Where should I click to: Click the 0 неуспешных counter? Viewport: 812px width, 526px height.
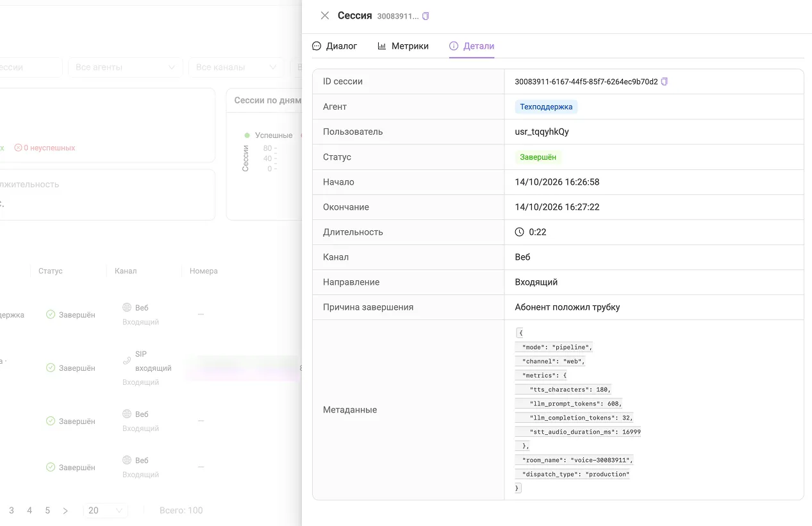(45, 148)
